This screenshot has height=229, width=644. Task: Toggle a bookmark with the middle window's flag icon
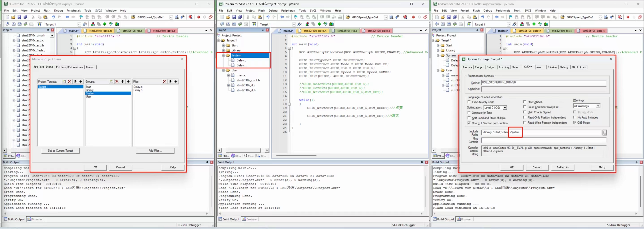(x=296, y=17)
